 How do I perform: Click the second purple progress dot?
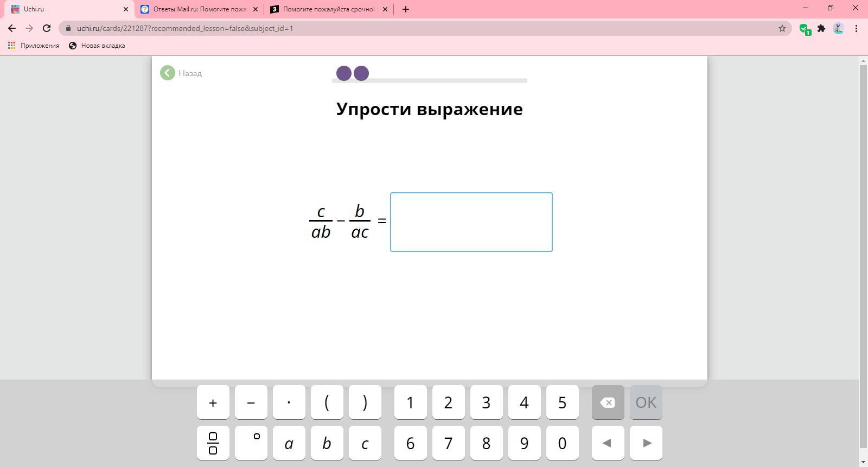(x=361, y=73)
